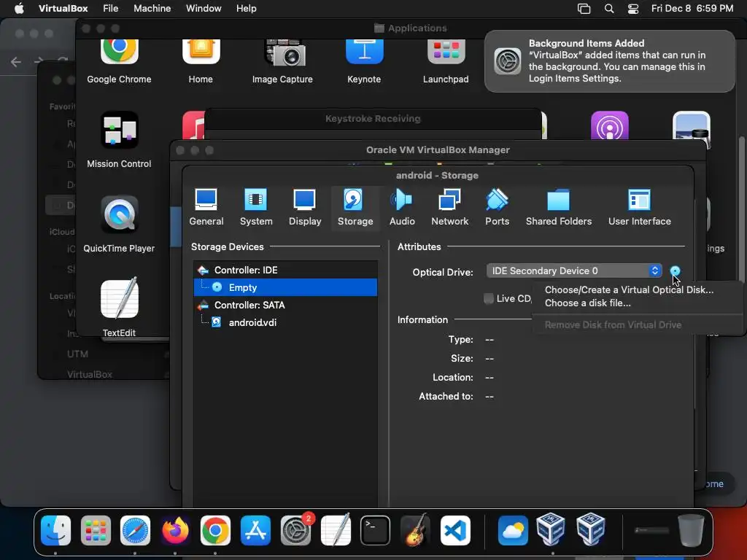Viewport: 747px width, 560px height.
Task: Select Image Capture in Applications window
Action: 282,61
